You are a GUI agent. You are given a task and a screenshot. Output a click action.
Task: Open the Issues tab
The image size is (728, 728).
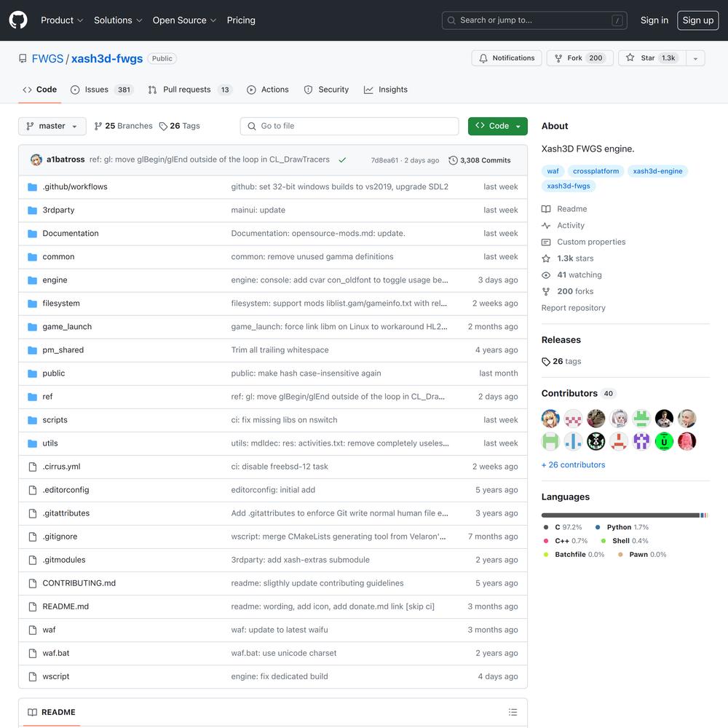click(102, 90)
